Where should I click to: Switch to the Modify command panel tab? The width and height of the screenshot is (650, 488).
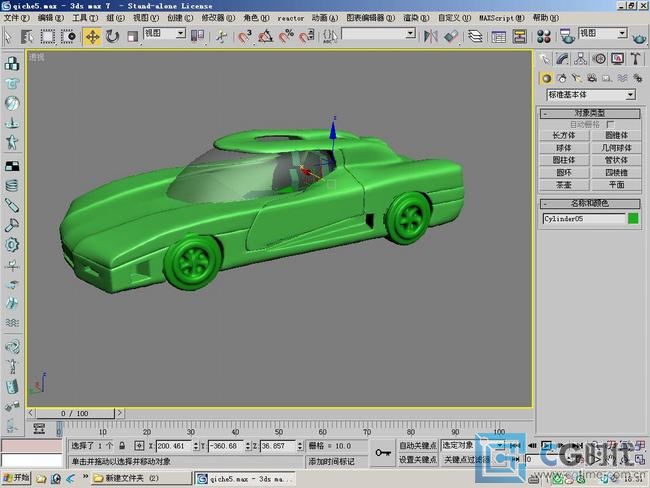563,59
